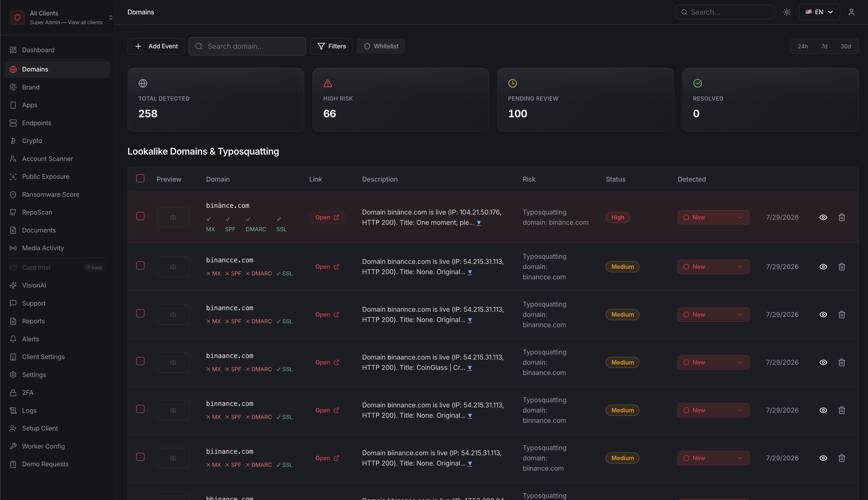
Task: Check the binänce.com row checkbox
Action: 140,216
